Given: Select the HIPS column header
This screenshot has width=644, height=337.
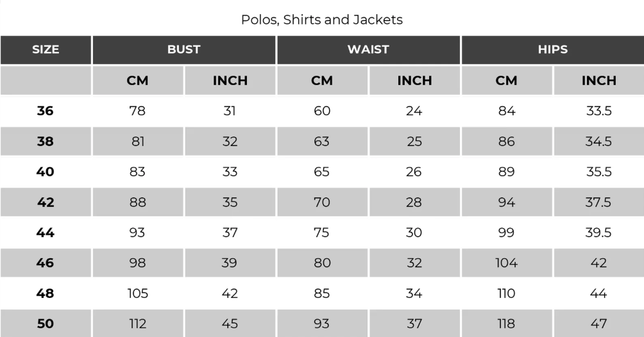Looking at the screenshot, I should (552, 50).
